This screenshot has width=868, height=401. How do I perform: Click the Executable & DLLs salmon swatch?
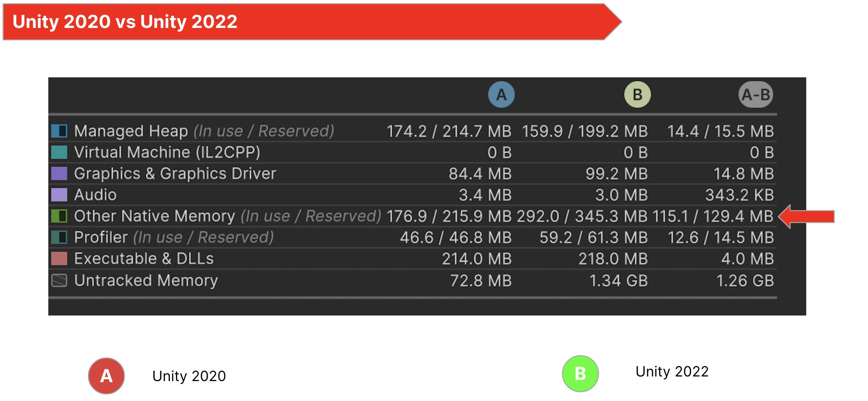click(x=59, y=258)
